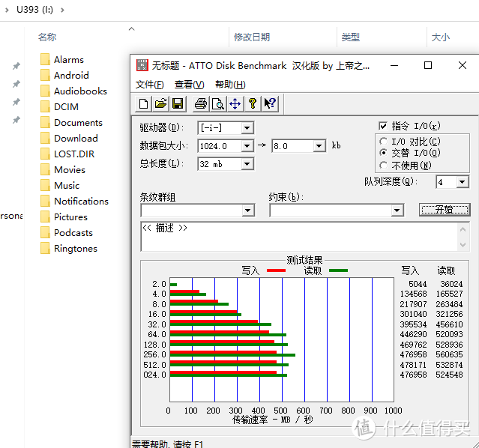This screenshot has width=479, height=448.
Task: Select the 不使用 radio option
Action: coord(385,166)
